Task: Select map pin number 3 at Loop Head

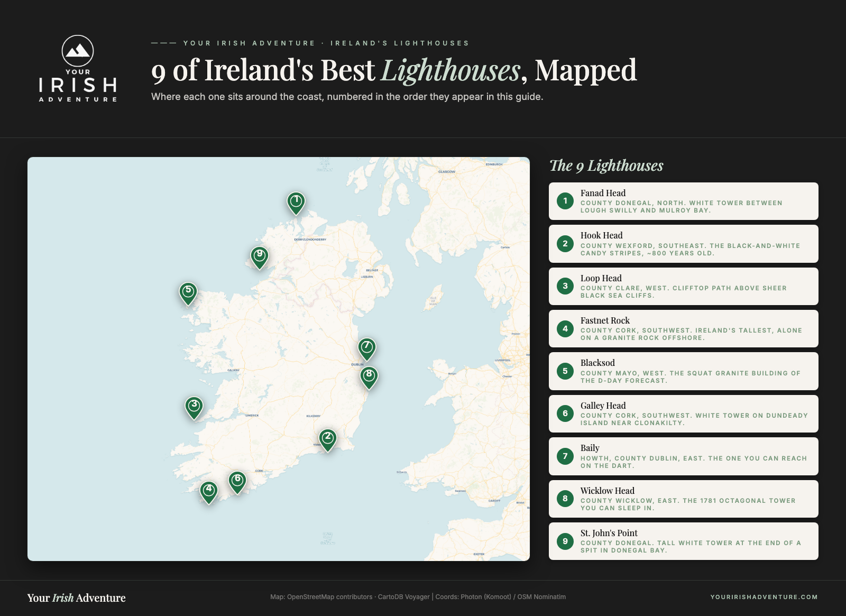Action: (194, 408)
